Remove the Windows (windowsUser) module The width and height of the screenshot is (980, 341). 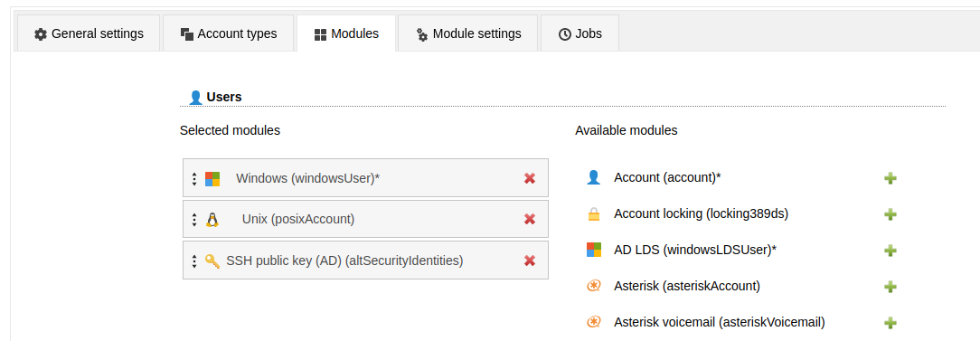click(530, 178)
